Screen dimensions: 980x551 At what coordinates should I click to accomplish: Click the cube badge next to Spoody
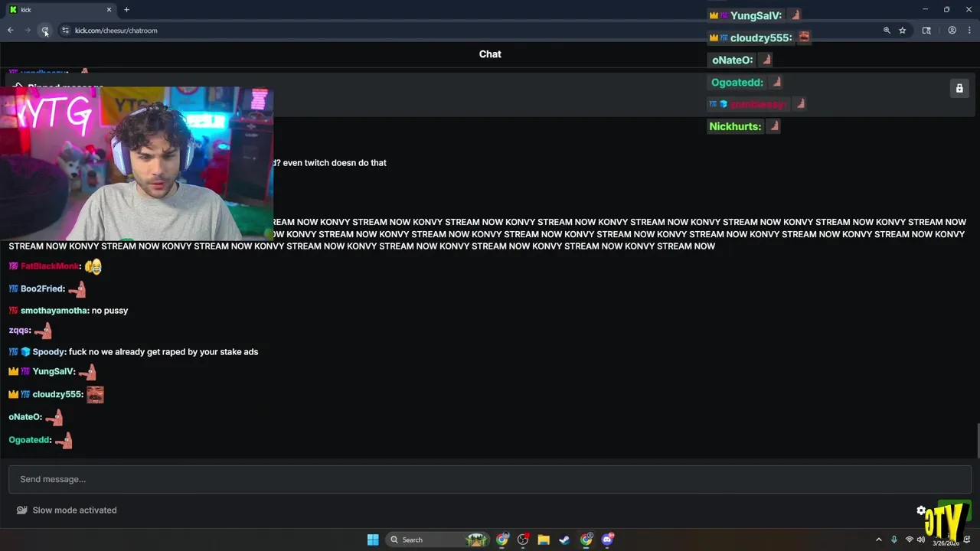(25, 352)
